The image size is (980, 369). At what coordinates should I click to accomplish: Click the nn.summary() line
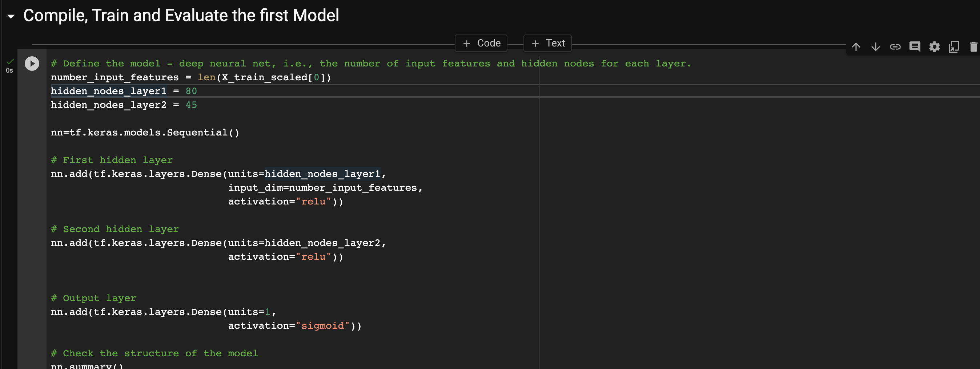pos(87,366)
